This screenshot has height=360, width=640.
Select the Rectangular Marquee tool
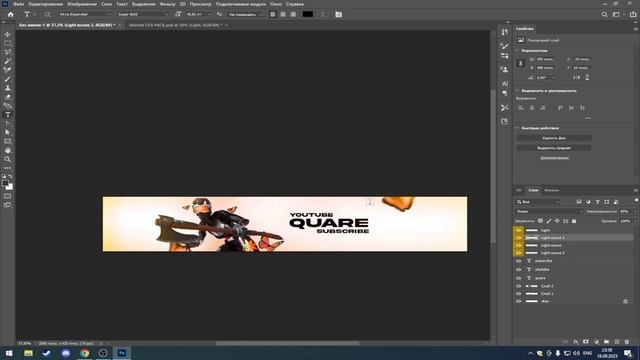pos(7,43)
